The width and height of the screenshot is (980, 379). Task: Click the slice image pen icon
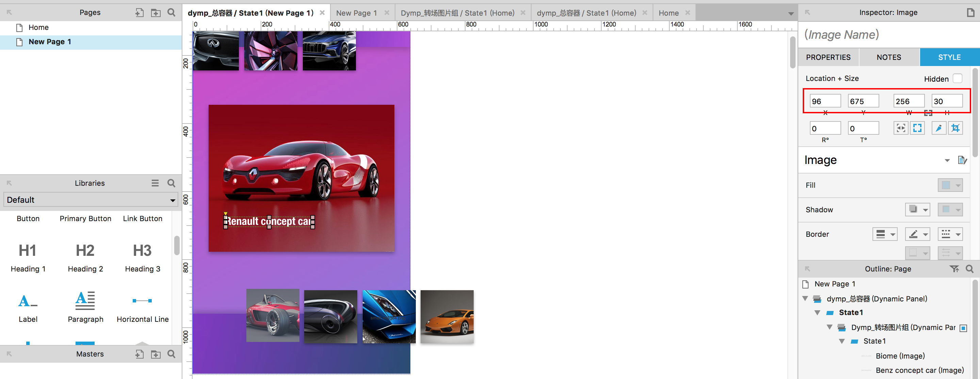[x=938, y=128]
